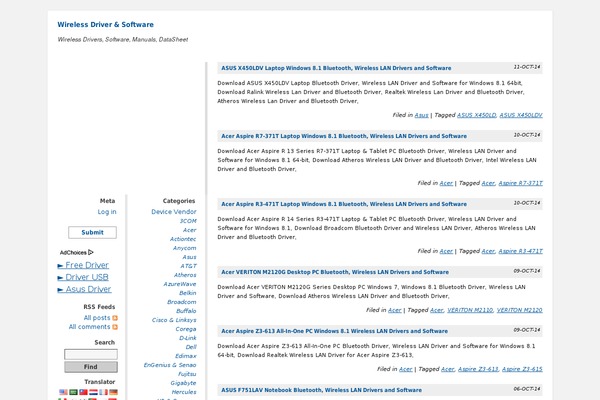Open the Log in link
The width and height of the screenshot is (600, 400).
click(106, 212)
